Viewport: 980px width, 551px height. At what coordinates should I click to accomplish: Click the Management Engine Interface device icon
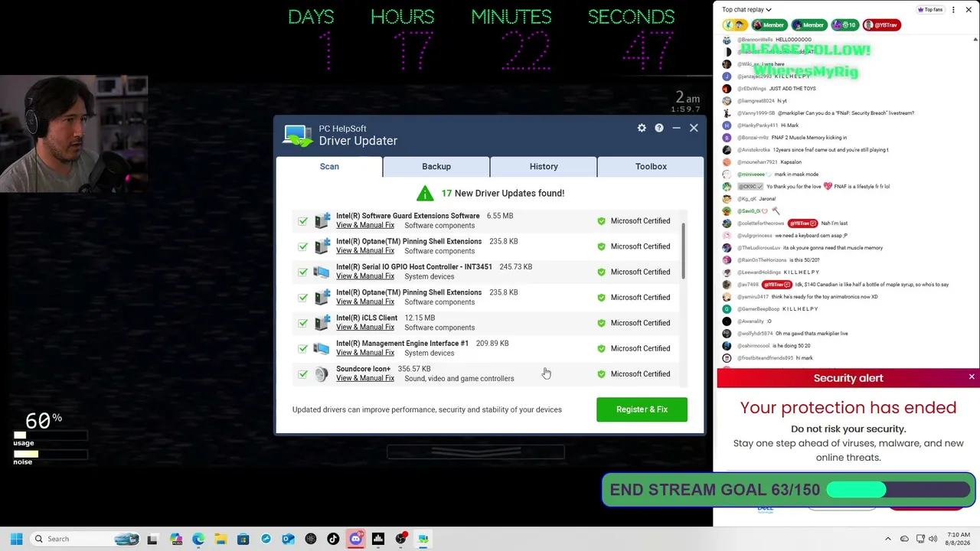click(322, 348)
